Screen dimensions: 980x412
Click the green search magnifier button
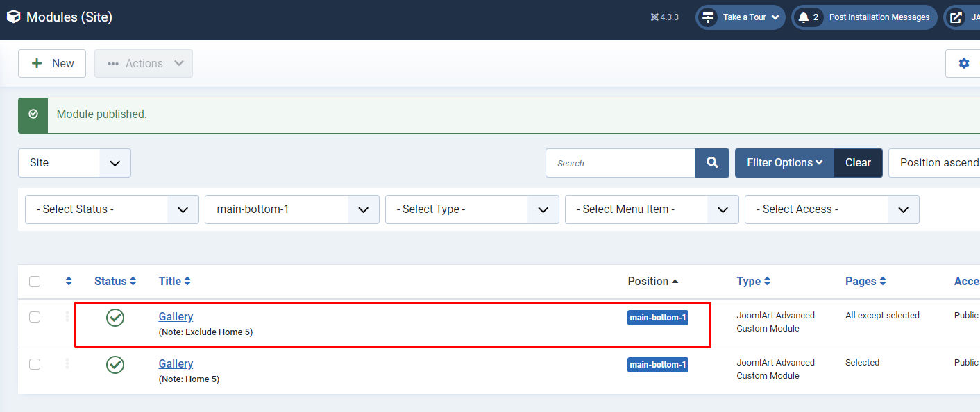point(711,163)
